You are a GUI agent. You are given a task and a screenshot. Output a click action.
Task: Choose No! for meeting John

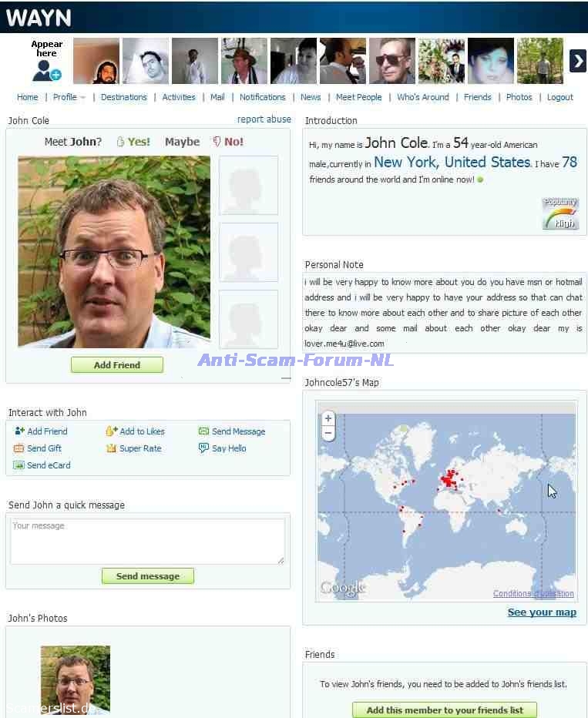(229, 142)
